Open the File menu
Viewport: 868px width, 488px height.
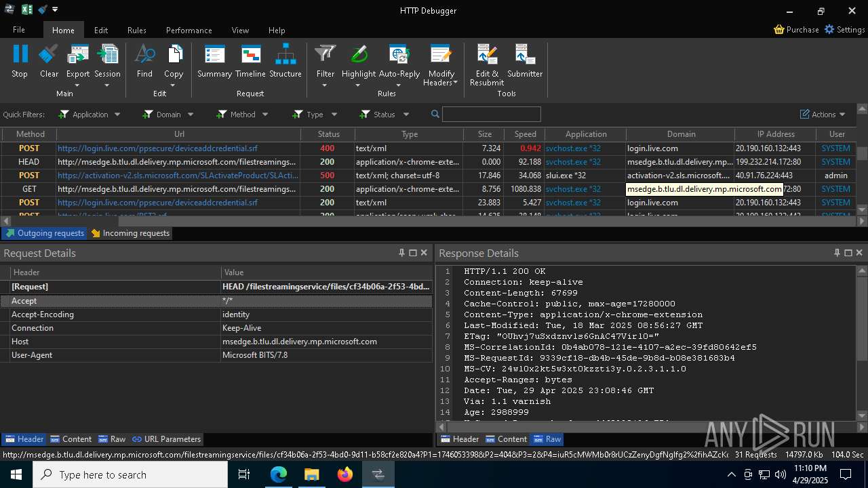[x=19, y=30]
